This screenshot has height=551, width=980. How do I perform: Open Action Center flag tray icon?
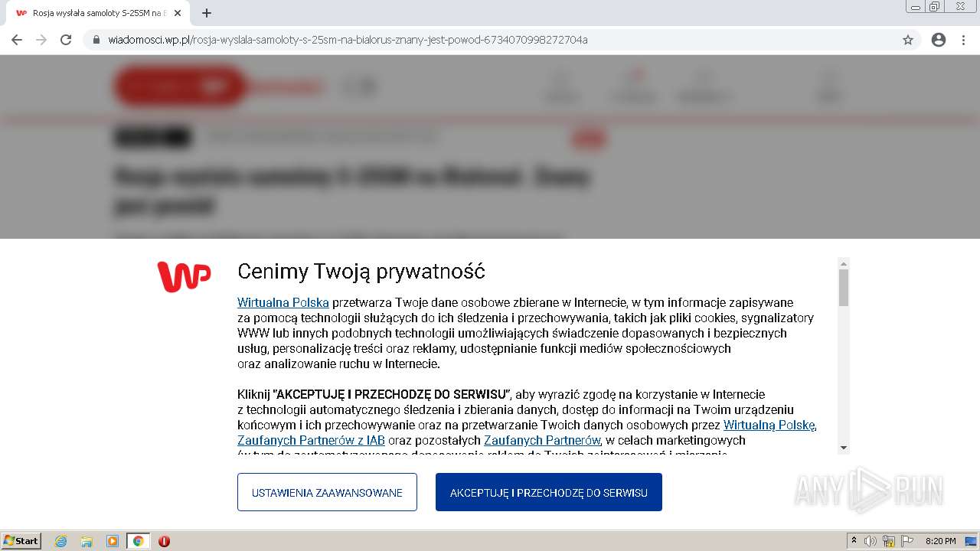tap(907, 541)
